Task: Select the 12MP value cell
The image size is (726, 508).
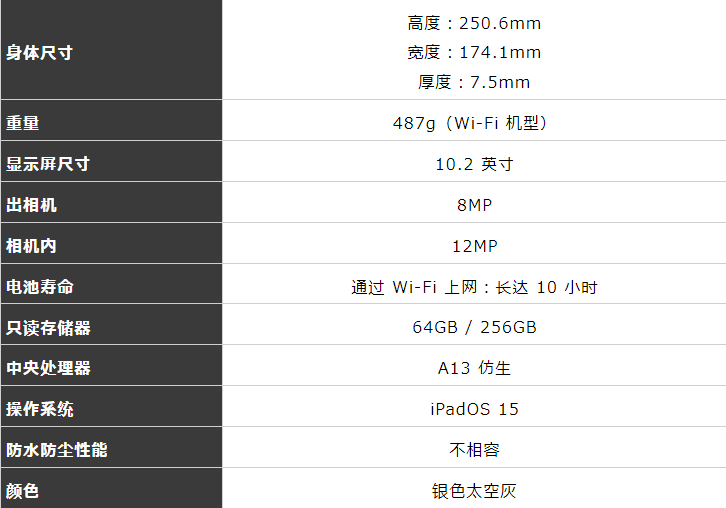Action: click(x=474, y=244)
